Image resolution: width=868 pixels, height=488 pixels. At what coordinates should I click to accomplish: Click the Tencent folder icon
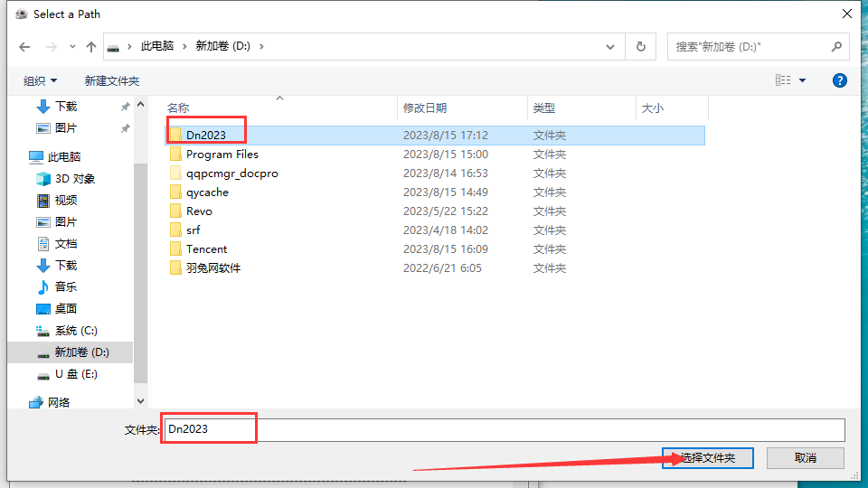tap(175, 249)
